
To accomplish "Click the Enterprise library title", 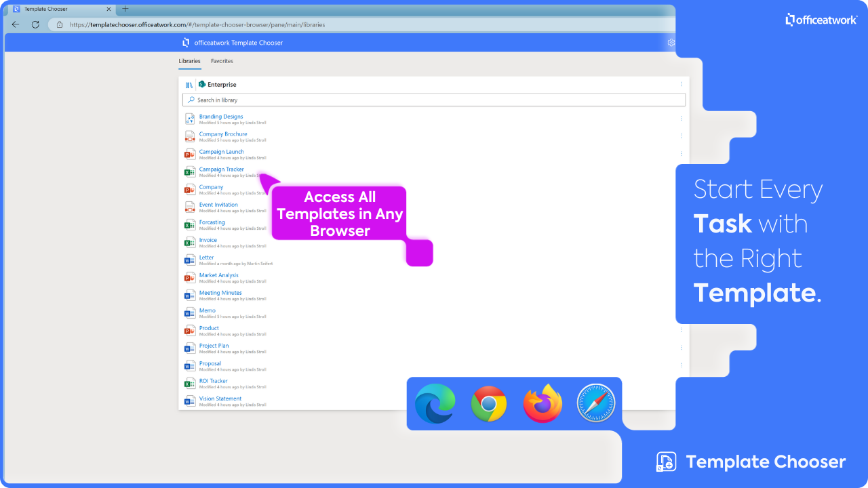I will tap(222, 85).
